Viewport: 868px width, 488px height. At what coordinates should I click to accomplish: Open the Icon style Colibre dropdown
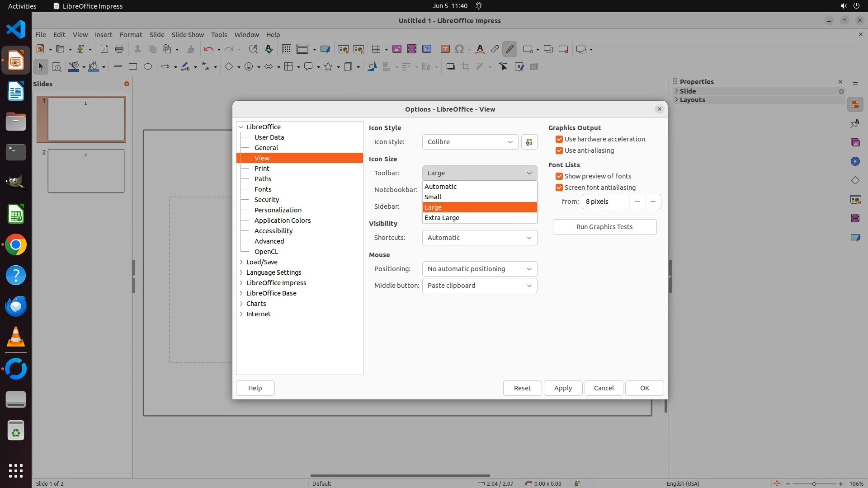tap(470, 142)
